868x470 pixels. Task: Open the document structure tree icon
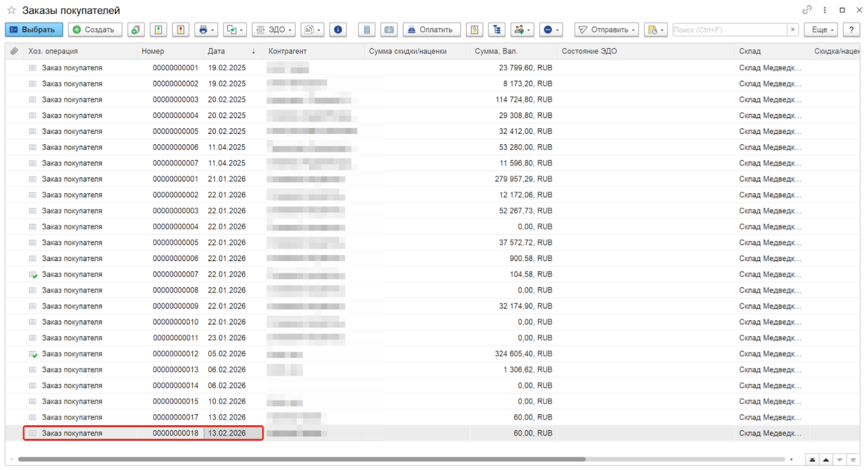point(497,29)
